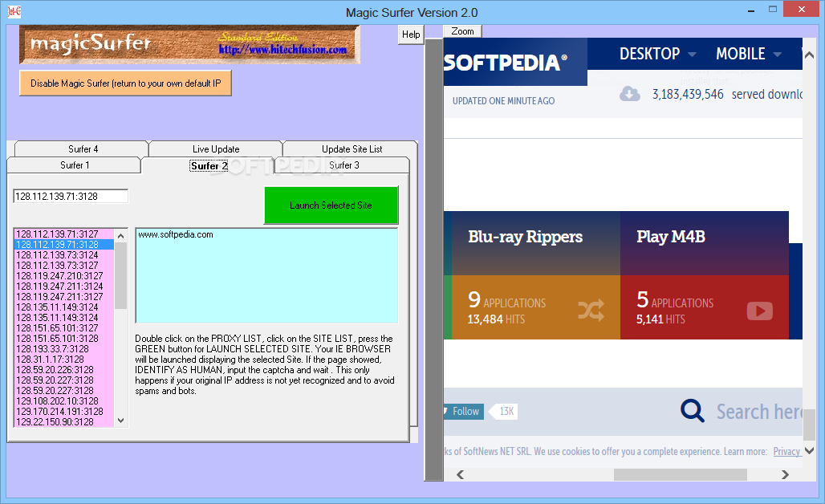
Task: Select proxy 128.112.139.73:3127
Action: pyautogui.click(x=63, y=266)
